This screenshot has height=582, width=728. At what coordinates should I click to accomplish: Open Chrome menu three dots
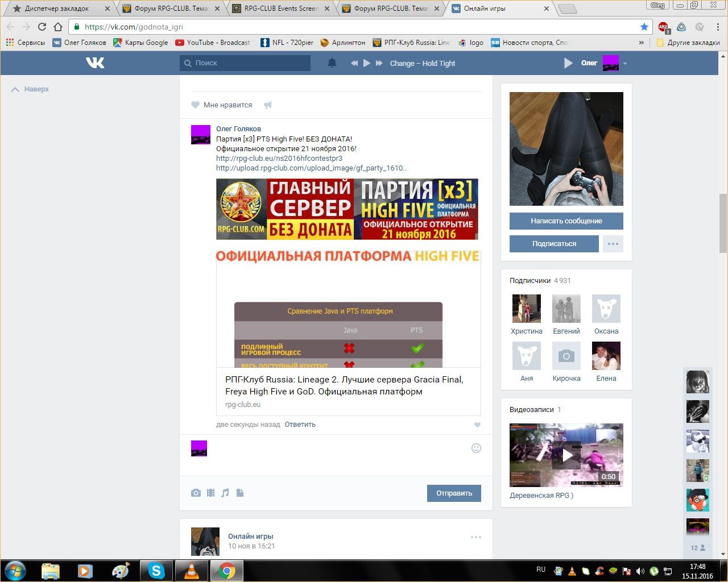(x=718, y=27)
